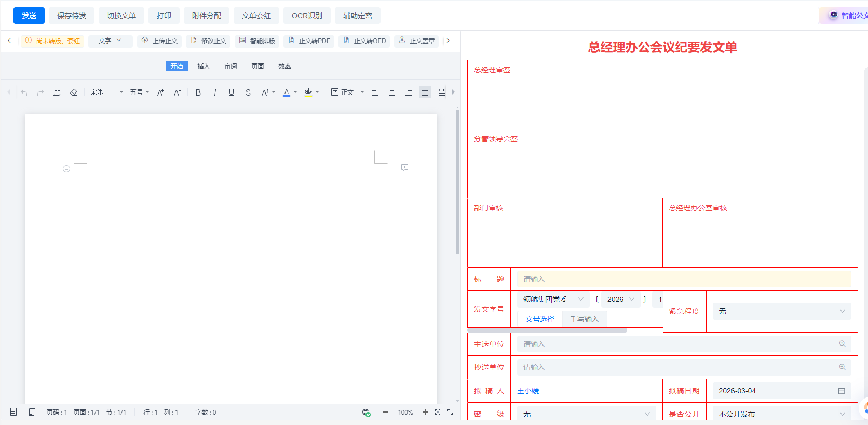Click the left chevron beside 尚未转版
This screenshot has width=868, height=425.
(x=9, y=41)
